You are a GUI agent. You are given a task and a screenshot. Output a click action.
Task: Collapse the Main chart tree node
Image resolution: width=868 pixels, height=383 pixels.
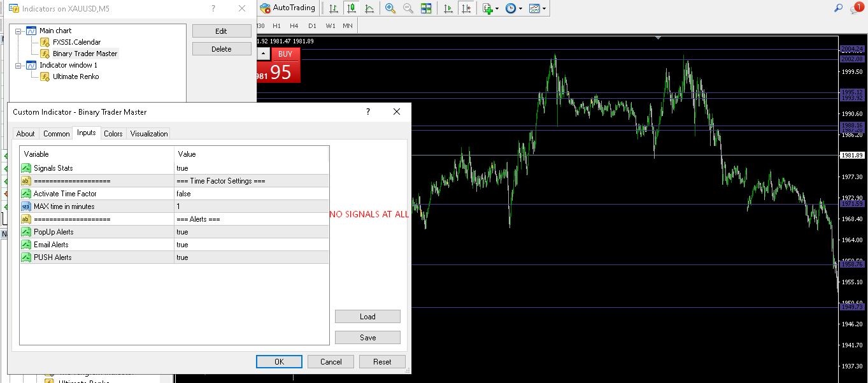pos(18,31)
